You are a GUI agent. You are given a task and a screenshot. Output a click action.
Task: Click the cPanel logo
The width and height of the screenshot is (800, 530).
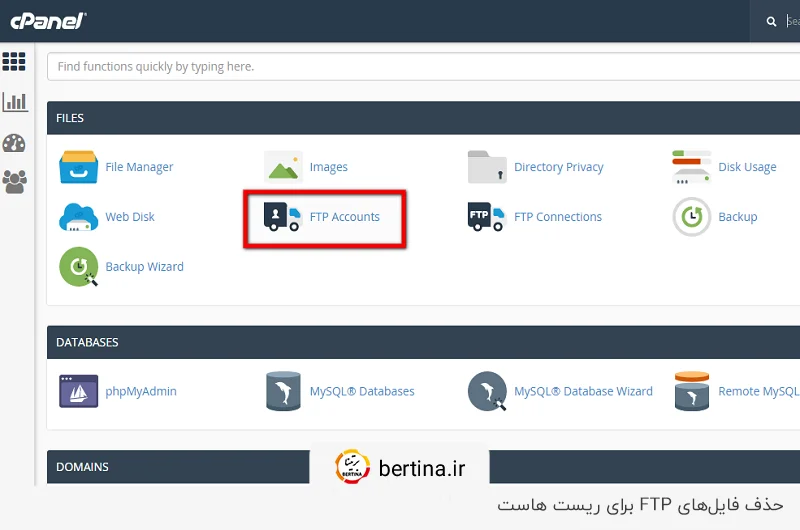coord(48,21)
